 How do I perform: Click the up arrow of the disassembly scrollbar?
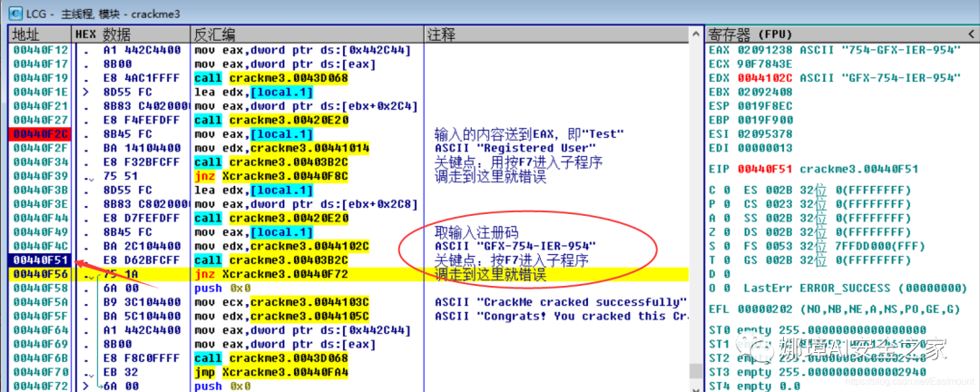696,34
